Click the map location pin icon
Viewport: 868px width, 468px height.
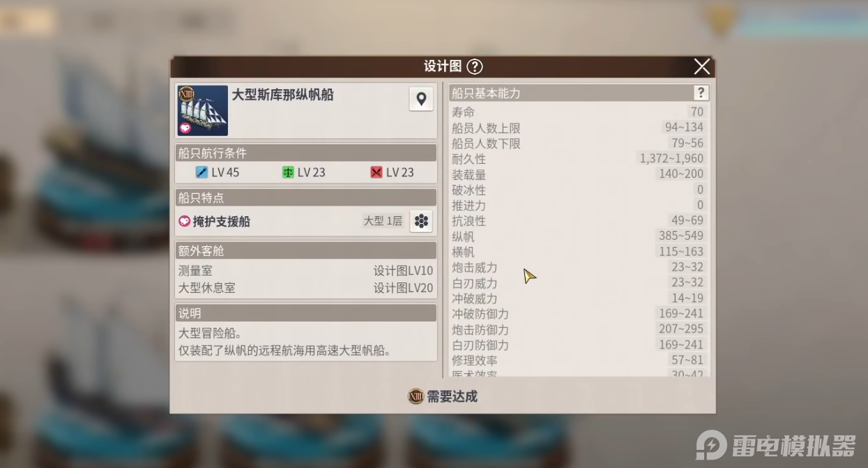click(x=421, y=99)
